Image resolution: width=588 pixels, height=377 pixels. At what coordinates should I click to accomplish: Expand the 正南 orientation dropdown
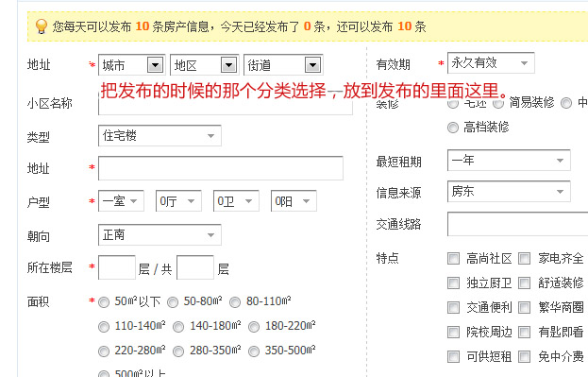click(160, 235)
